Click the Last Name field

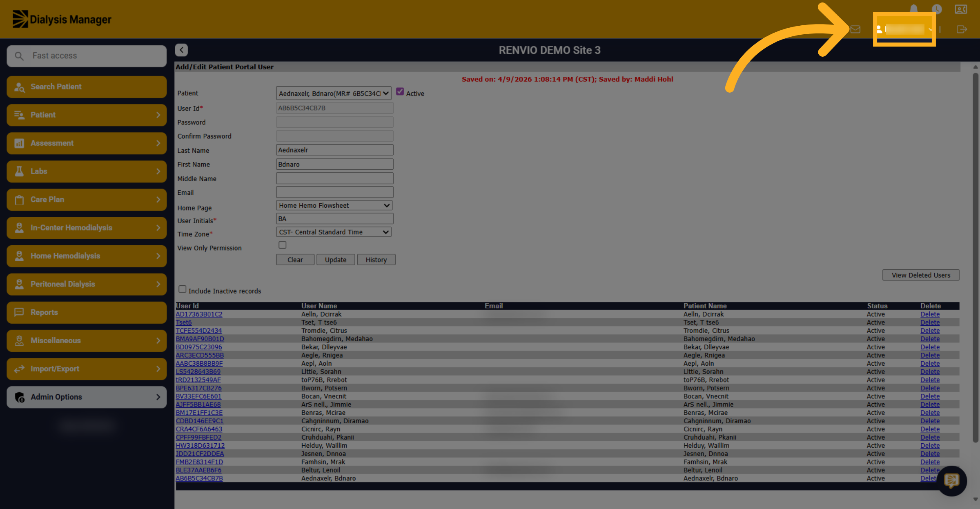click(x=334, y=150)
